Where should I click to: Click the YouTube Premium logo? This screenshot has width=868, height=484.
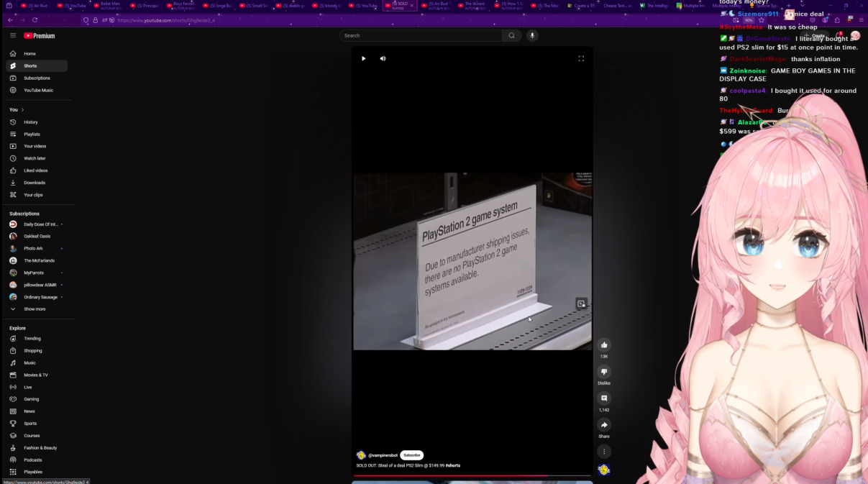tap(40, 35)
